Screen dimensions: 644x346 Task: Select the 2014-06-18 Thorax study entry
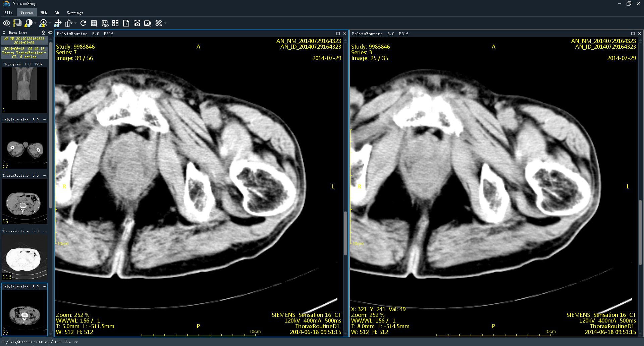pyautogui.click(x=24, y=53)
